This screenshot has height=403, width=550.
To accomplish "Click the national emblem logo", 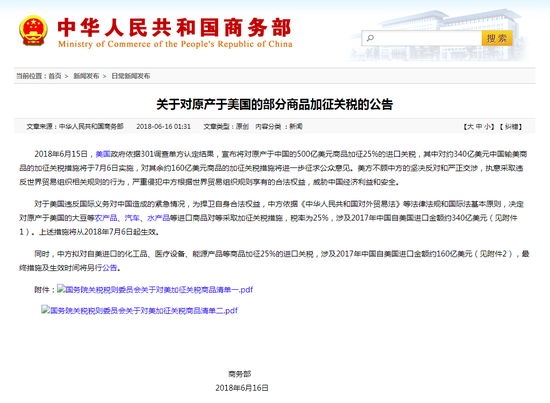I will 33,31.
